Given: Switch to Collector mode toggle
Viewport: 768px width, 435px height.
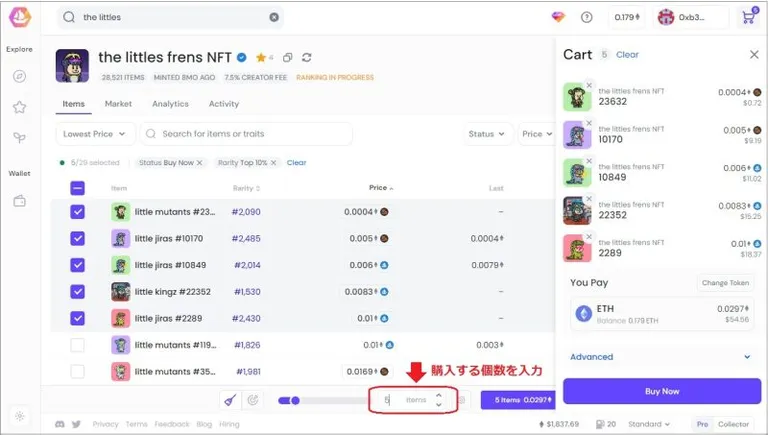Looking at the screenshot, I should 733,424.
